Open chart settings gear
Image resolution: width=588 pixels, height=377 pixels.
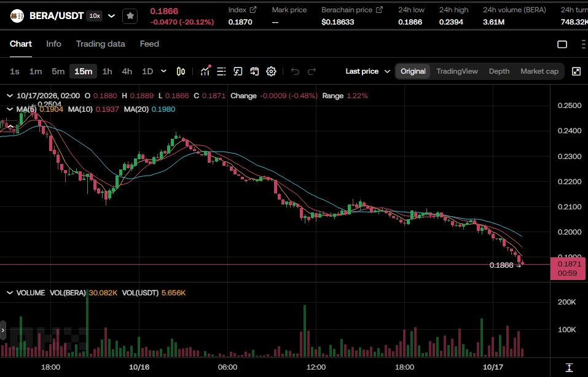(271, 71)
